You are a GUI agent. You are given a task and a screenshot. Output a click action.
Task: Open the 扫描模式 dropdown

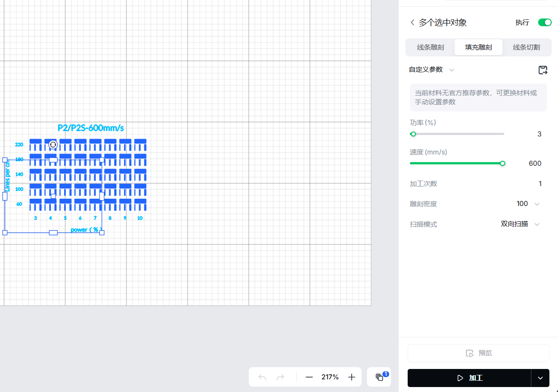click(x=536, y=224)
